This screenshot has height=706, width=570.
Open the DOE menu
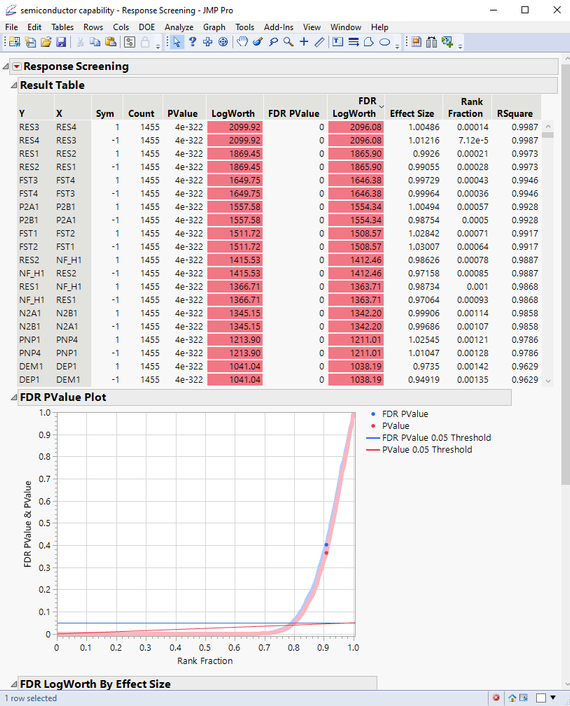pyautogui.click(x=146, y=27)
